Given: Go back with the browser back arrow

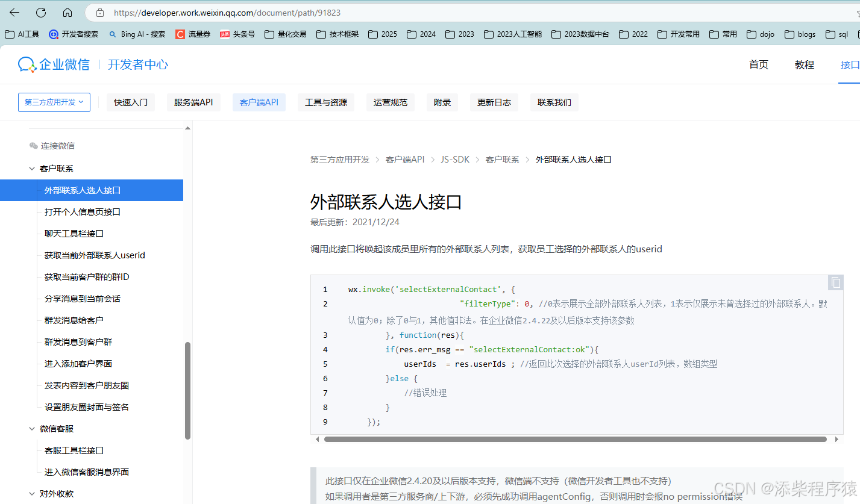Looking at the screenshot, I should click(14, 13).
